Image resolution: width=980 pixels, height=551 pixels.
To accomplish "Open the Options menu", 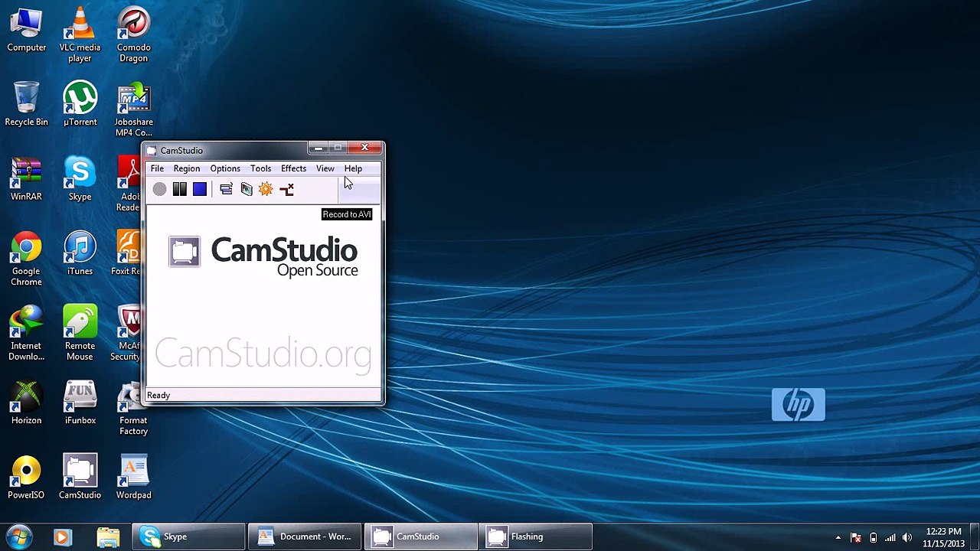I will click(225, 168).
